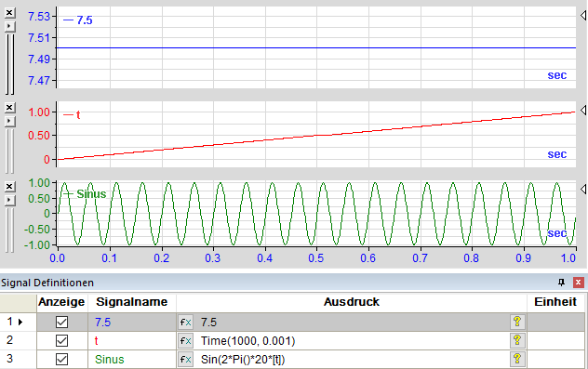588x369 pixels.
Task: Click the Anzeige column header
Action: click(x=62, y=302)
